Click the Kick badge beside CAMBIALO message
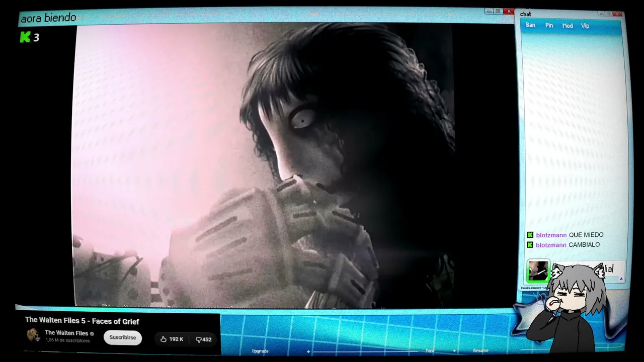 [x=530, y=245]
